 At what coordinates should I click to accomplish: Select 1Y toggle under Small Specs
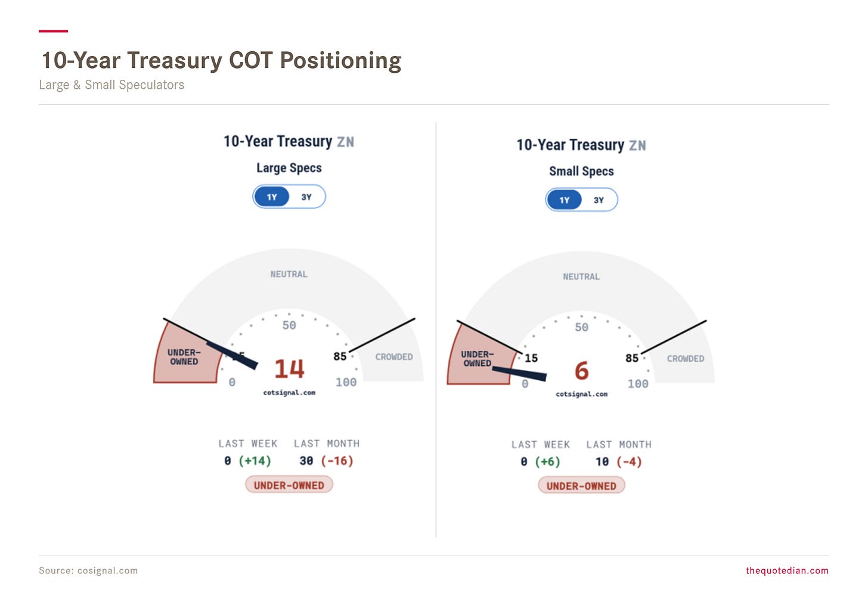click(x=565, y=200)
